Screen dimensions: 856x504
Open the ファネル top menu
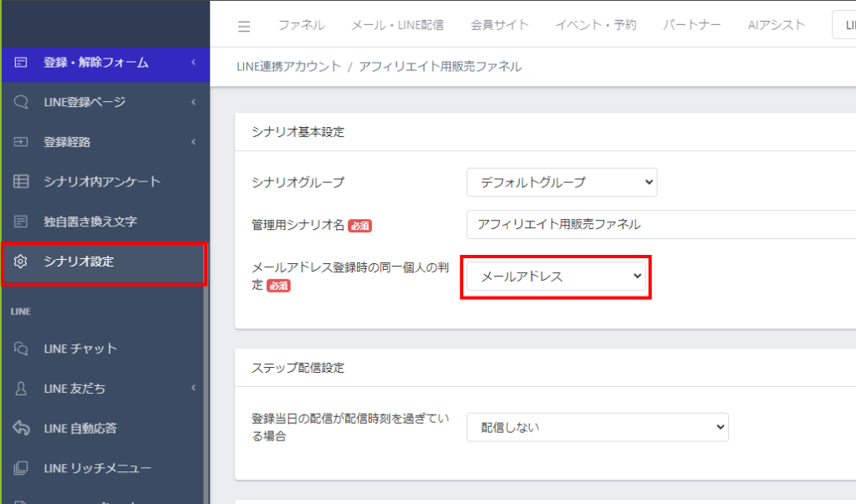(x=301, y=25)
